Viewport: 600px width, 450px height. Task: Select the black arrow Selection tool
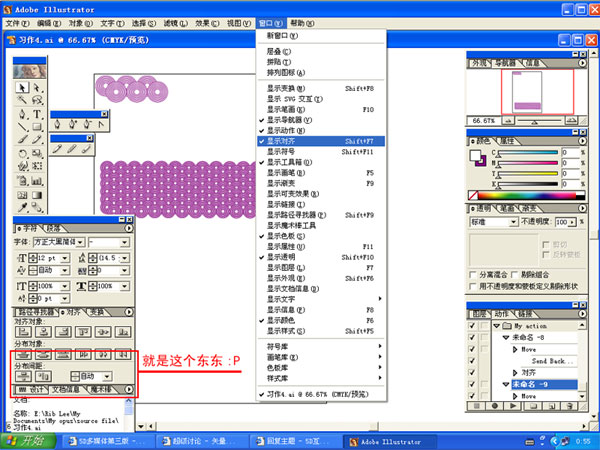click(x=22, y=87)
